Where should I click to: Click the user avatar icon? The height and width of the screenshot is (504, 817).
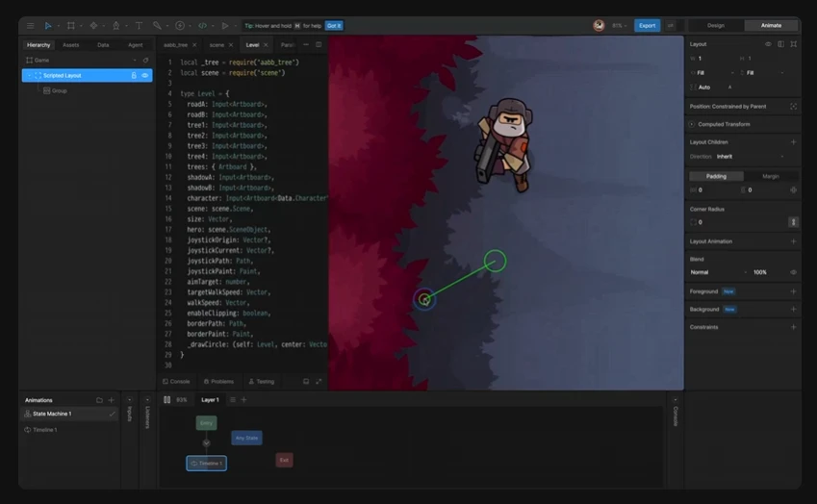(599, 26)
